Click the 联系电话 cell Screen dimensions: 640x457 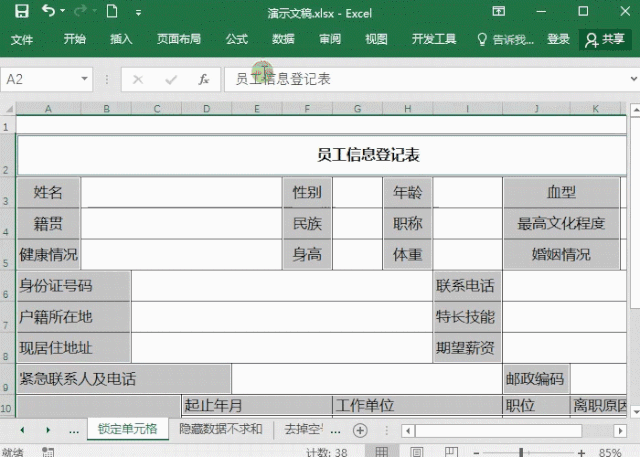pos(467,286)
